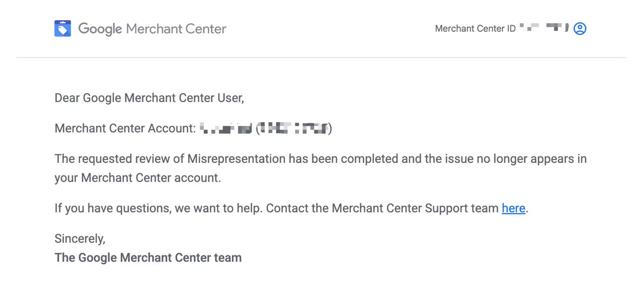The image size is (644, 282).
Task: Click the 'Sincerely,' closing line
Action: click(x=79, y=238)
